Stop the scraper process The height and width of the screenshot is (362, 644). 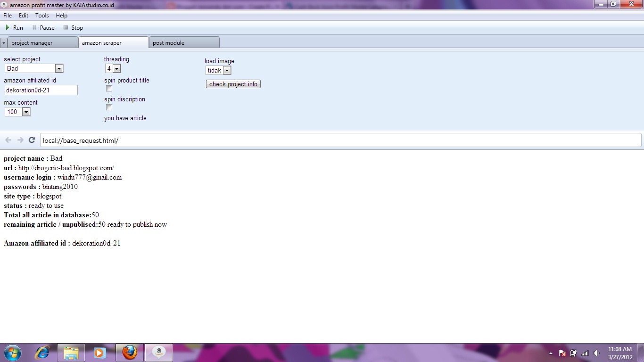(73, 28)
